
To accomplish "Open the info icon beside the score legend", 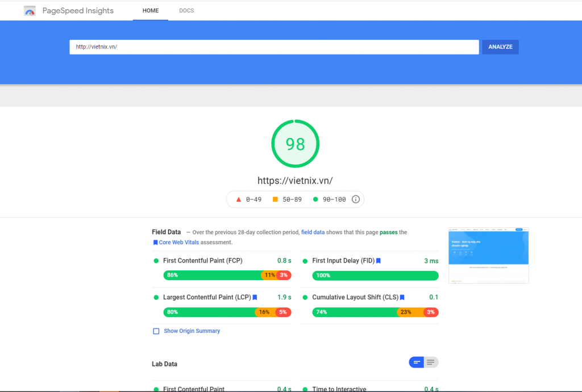I will click(355, 199).
